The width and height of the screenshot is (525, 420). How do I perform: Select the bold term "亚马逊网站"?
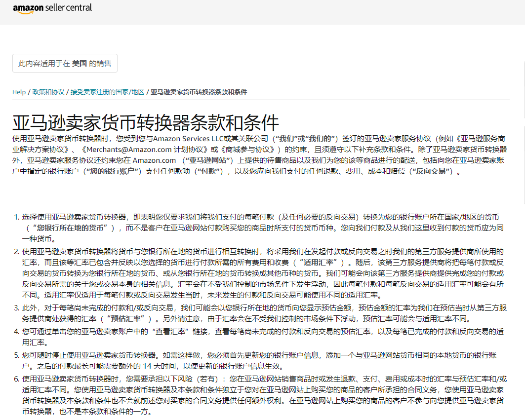tap(208, 160)
